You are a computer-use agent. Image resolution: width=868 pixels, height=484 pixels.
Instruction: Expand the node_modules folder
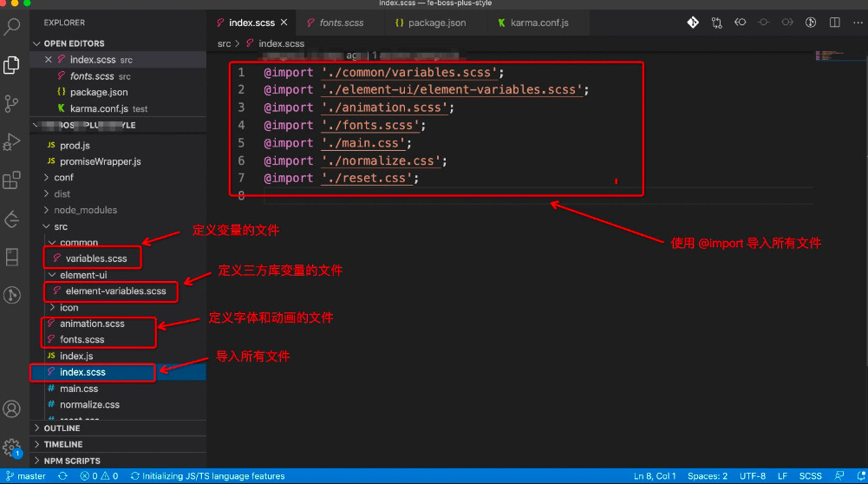click(x=85, y=211)
